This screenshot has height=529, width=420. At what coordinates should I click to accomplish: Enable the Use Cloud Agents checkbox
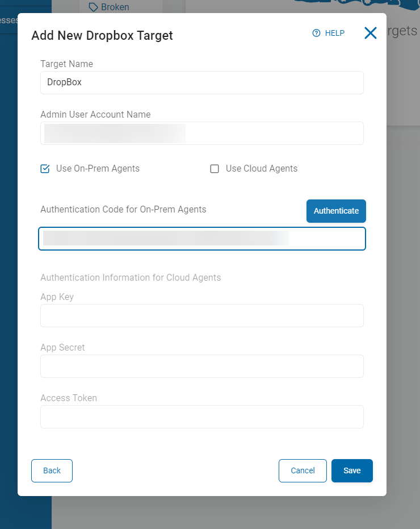215,169
